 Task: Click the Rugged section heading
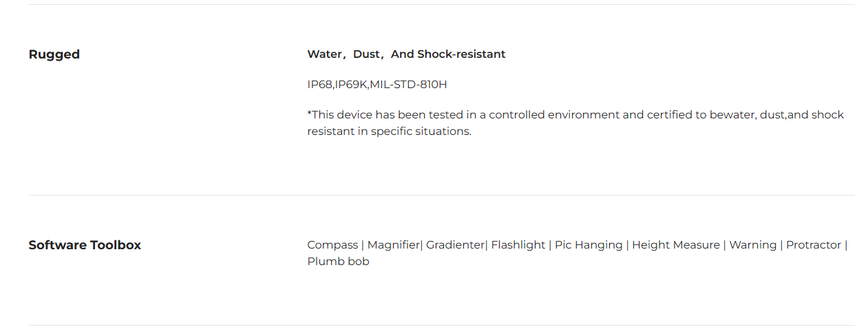pyautogui.click(x=54, y=54)
